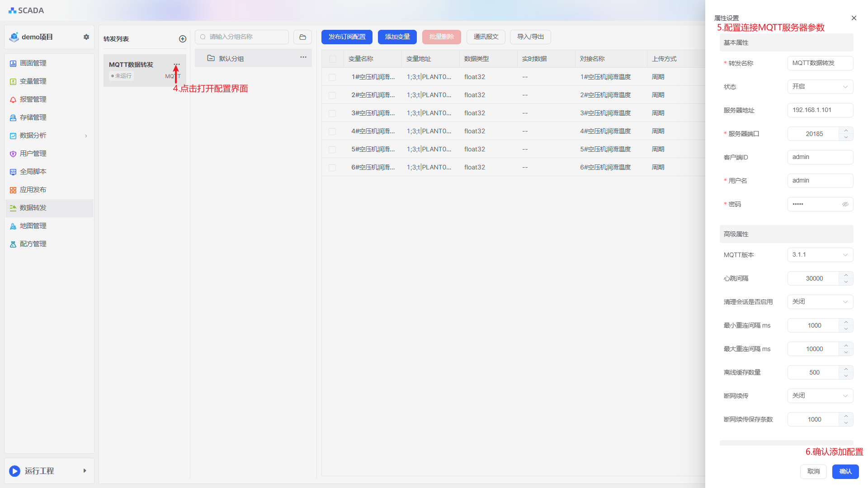Click 发布订阅配置 button
Viewport: 868px width, 488px height.
click(347, 37)
